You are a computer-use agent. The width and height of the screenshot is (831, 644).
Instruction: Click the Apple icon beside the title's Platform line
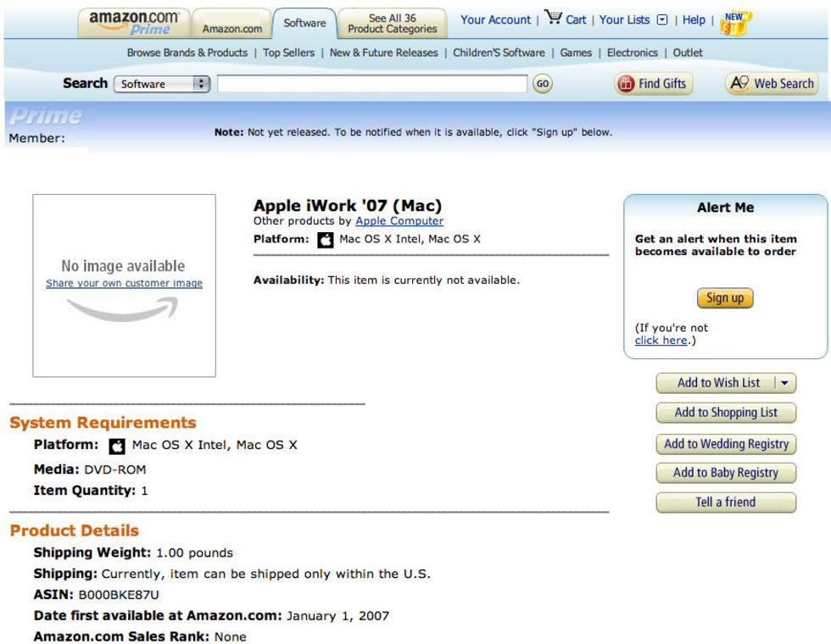point(326,240)
